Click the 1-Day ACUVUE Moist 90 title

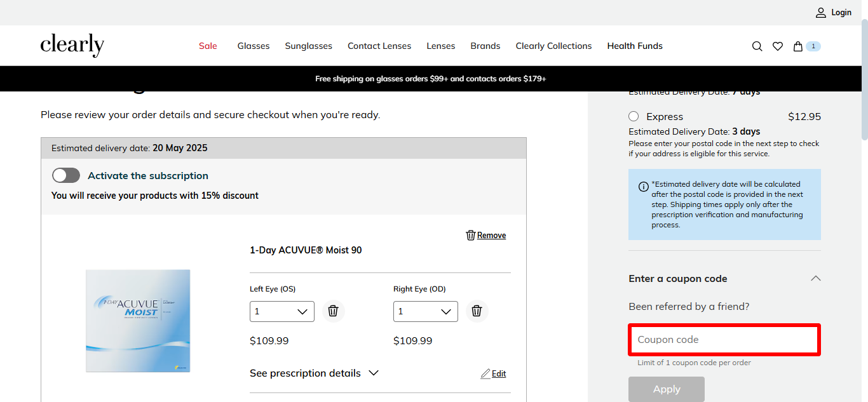pyautogui.click(x=306, y=250)
